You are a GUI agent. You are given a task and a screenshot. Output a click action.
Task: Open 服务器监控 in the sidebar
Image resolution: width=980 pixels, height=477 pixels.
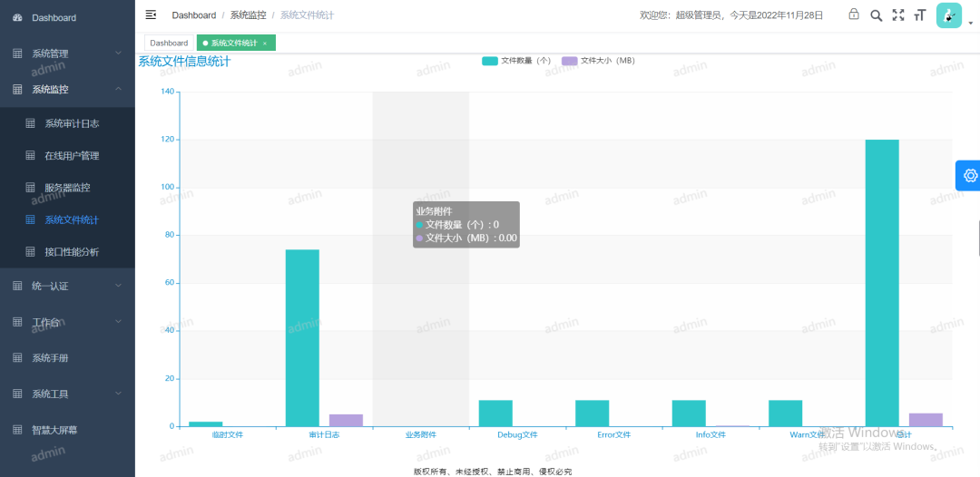click(x=67, y=188)
